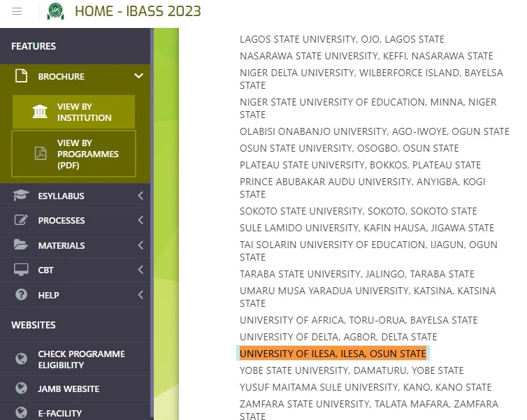Click the eSyllabus graduation cap icon
The image size is (527, 420).
pos(21,195)
